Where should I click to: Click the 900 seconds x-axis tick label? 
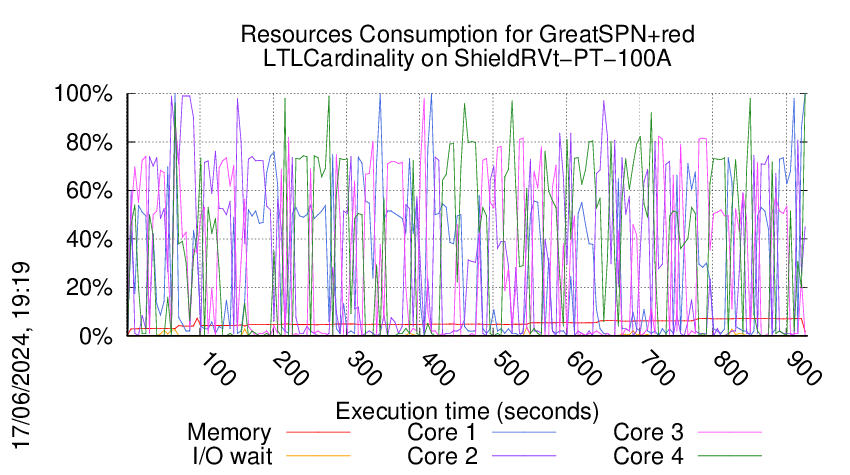(x=804, y=370)
